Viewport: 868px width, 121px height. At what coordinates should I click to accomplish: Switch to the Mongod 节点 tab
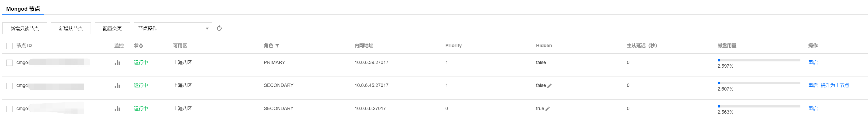pyautogui.click(x=23, y=9)
